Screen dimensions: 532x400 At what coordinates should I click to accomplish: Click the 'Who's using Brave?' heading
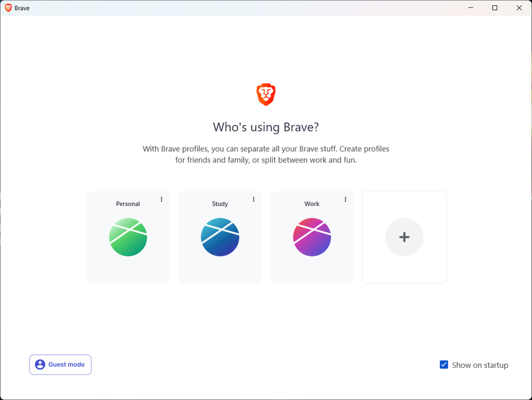266,127
